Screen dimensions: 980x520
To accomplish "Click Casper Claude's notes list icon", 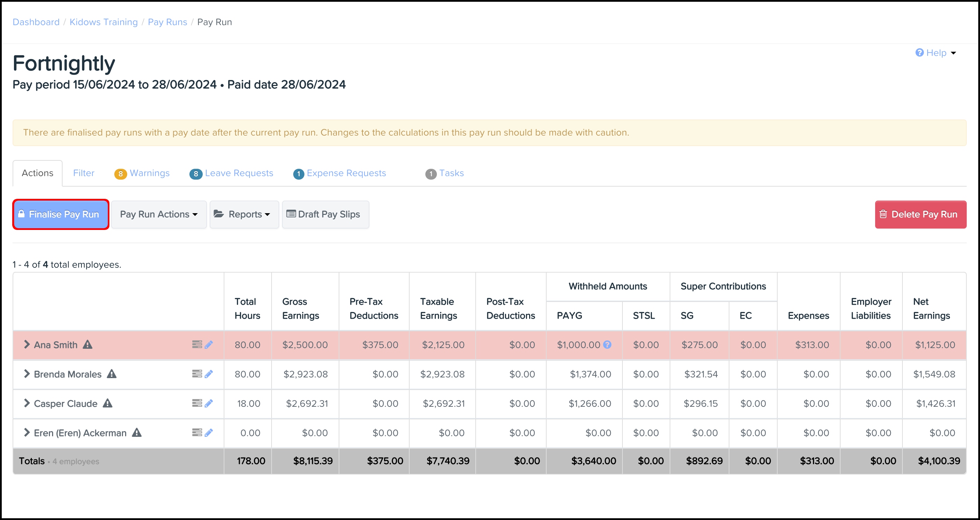I will 197,403.
